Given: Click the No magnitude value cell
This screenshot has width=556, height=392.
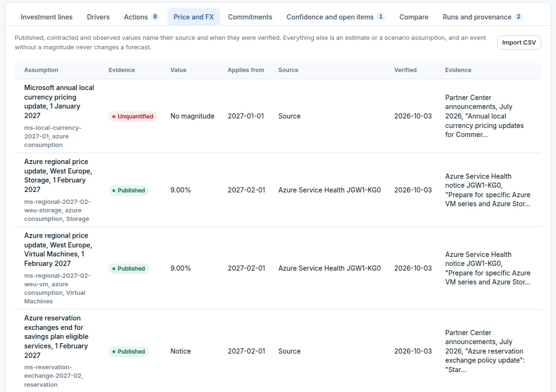Looking at the screenshot, I should tap(193, 116).
